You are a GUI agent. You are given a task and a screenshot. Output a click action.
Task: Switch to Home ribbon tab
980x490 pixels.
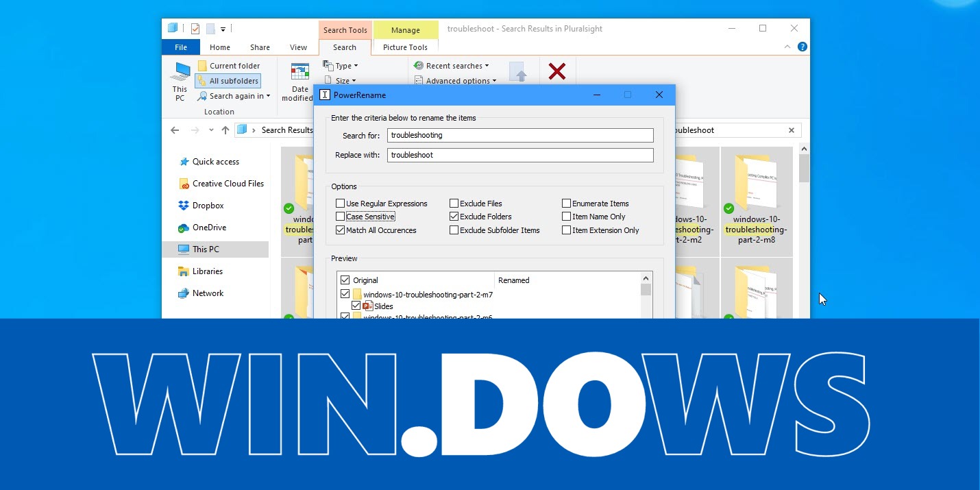tap(220, 47)
